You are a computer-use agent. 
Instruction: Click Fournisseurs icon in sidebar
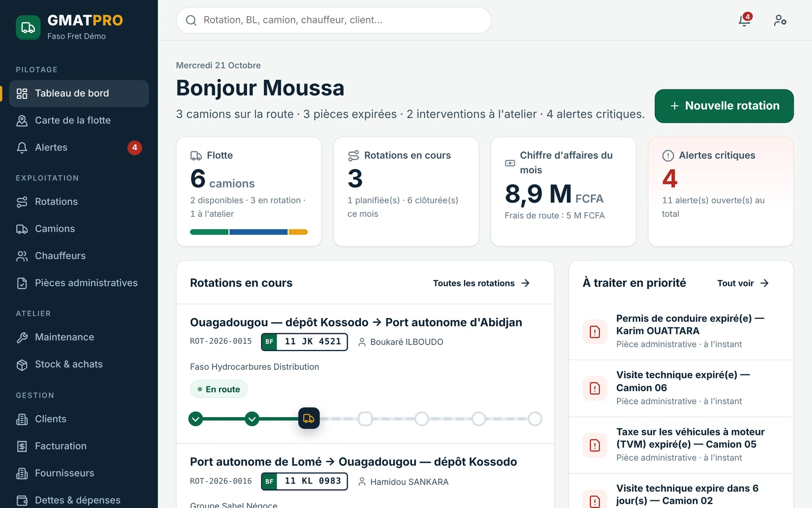[x=22, y=473]
